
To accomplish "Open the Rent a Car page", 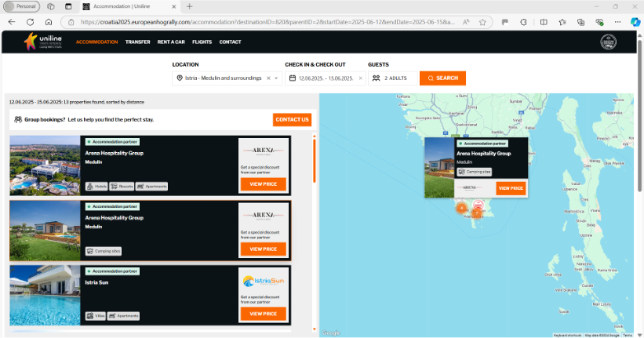I will [171, 42].
